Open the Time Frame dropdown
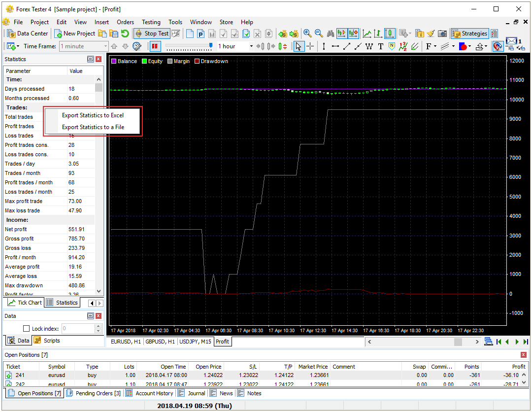The image size is (532, 412). [83, 46]
